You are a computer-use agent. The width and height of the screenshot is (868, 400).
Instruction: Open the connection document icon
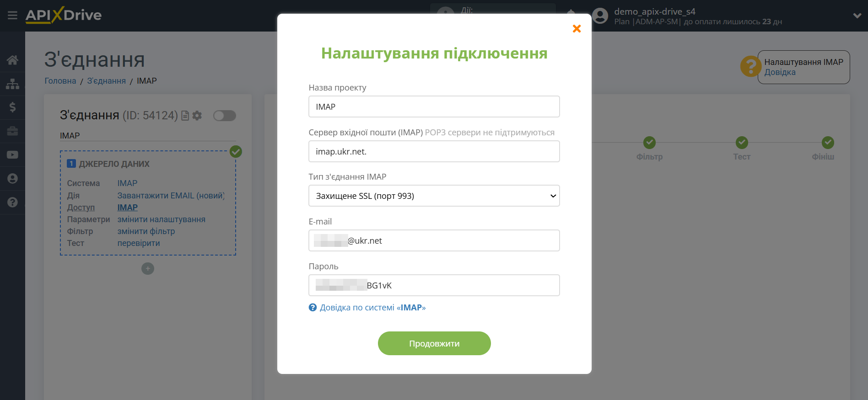point(185,116)
